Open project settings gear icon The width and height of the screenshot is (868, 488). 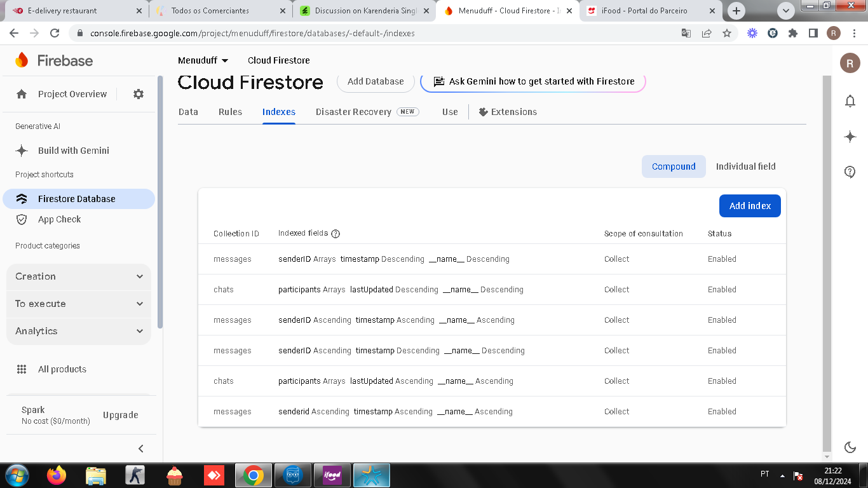(x=139, y=94)
